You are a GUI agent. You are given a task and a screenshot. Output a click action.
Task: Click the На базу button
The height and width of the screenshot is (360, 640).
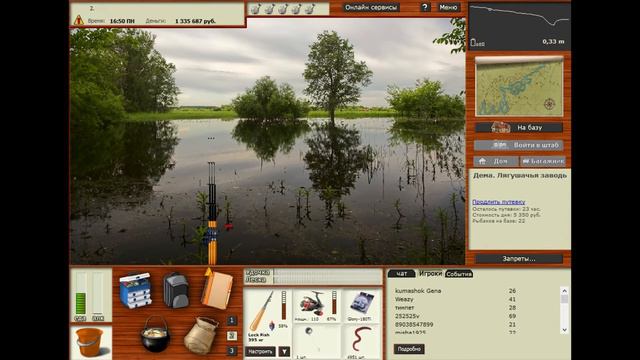519,128
